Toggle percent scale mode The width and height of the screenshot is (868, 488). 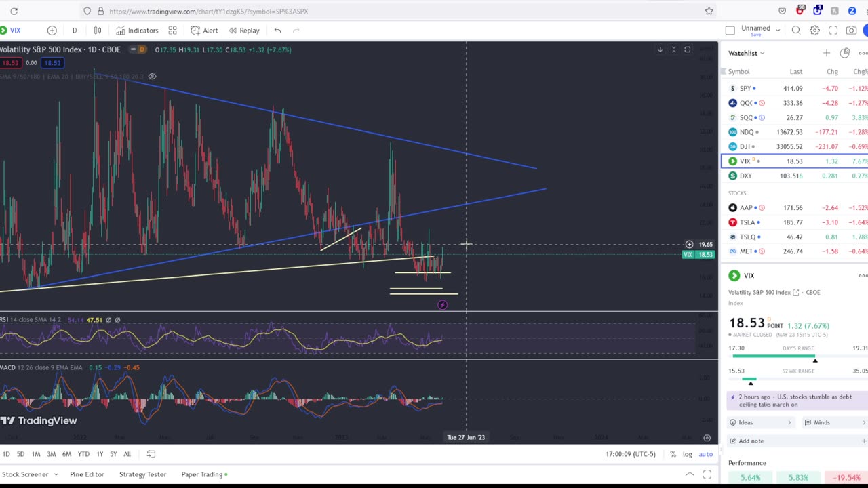click(673, 454)
